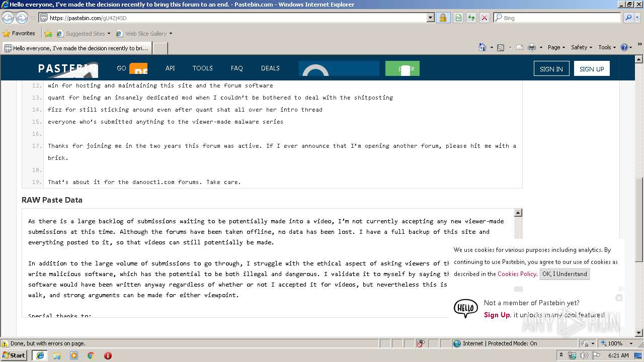Select the Pastebin page tab
644x362 pixels.
coord(76,48)
